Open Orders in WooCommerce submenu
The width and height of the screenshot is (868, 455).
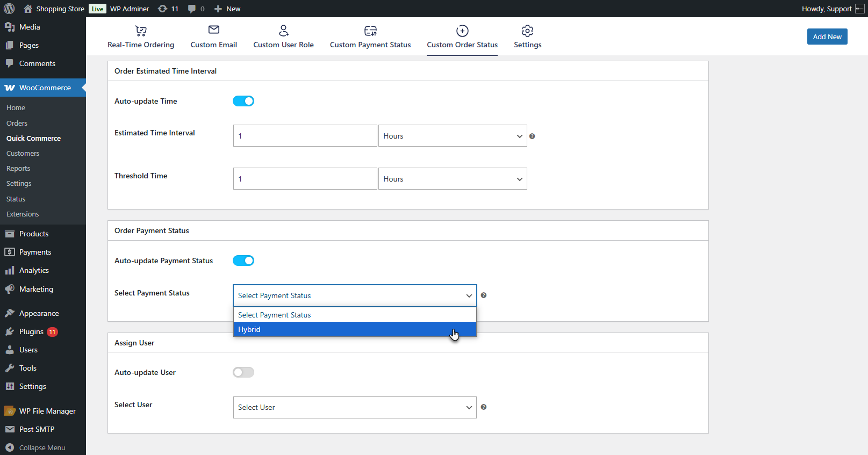(17, 123)
